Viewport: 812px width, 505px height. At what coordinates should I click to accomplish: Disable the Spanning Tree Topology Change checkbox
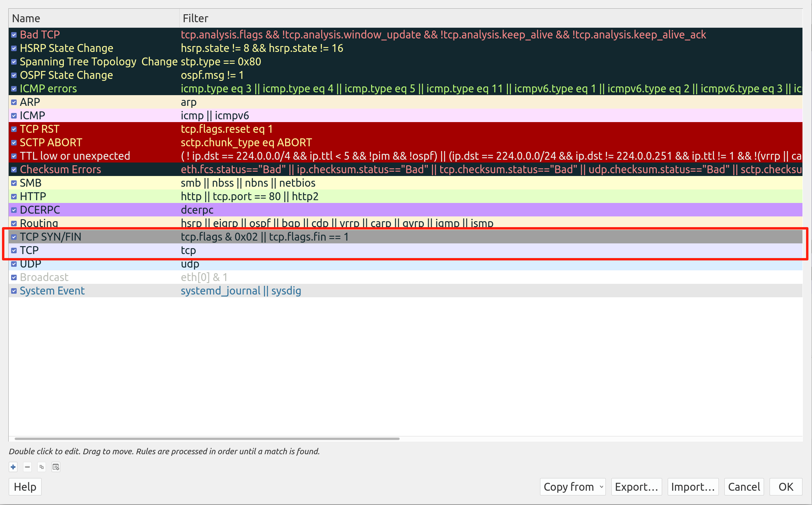14,62
